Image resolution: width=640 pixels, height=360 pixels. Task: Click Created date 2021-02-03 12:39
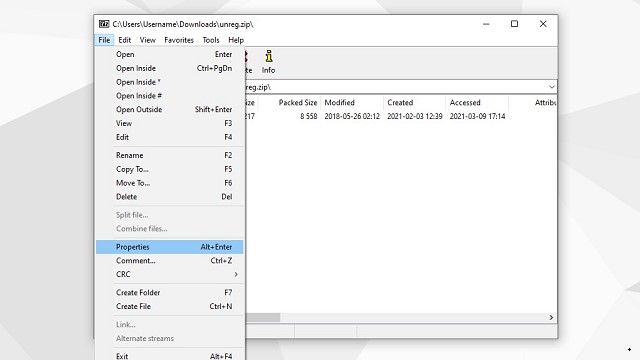415,116
